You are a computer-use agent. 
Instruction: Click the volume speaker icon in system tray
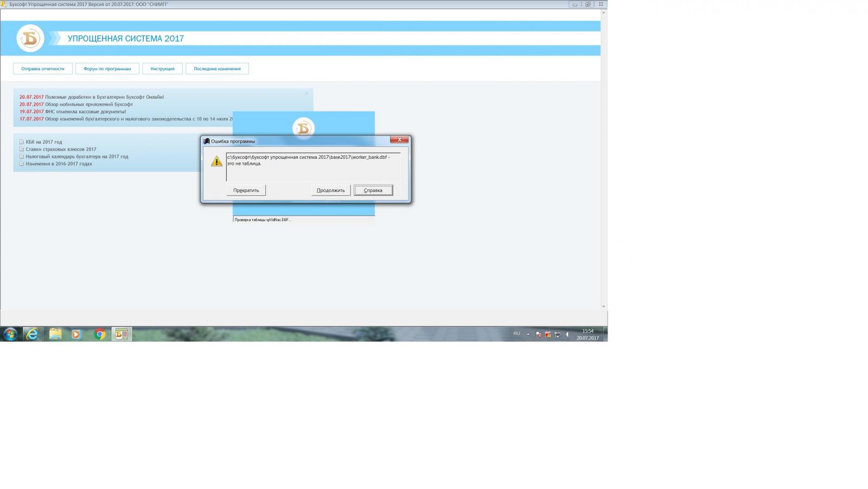pos(567,335)
